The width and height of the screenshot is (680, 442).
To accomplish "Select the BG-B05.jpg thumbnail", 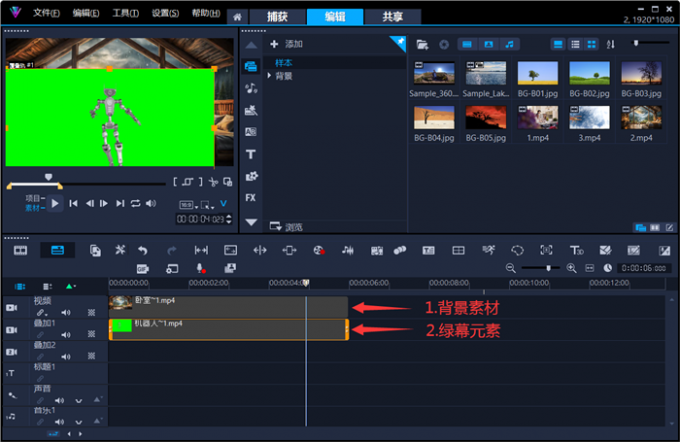I will [x=487, y=118].
